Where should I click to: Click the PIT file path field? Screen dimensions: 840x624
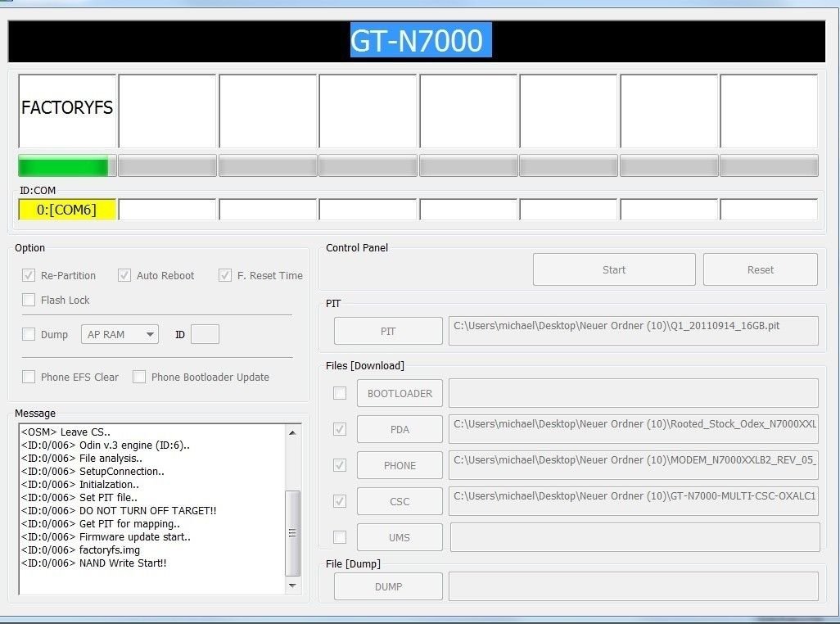(x=633, y=331)
